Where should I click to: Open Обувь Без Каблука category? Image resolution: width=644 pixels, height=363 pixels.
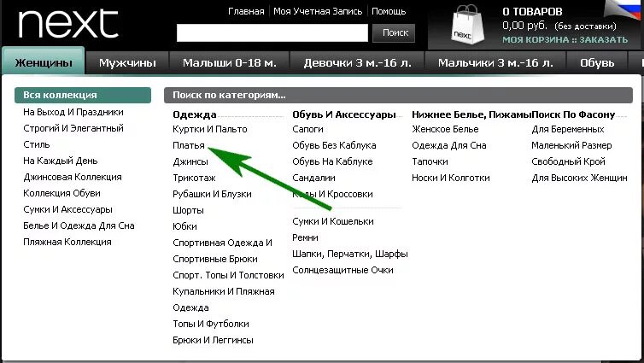point(334,145)
